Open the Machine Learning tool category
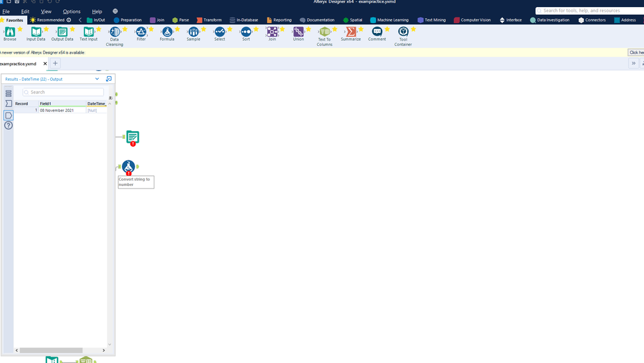Image resolution: width=644 pixels, height=363 pixels. pyautogui.click(x=389, y=20)
